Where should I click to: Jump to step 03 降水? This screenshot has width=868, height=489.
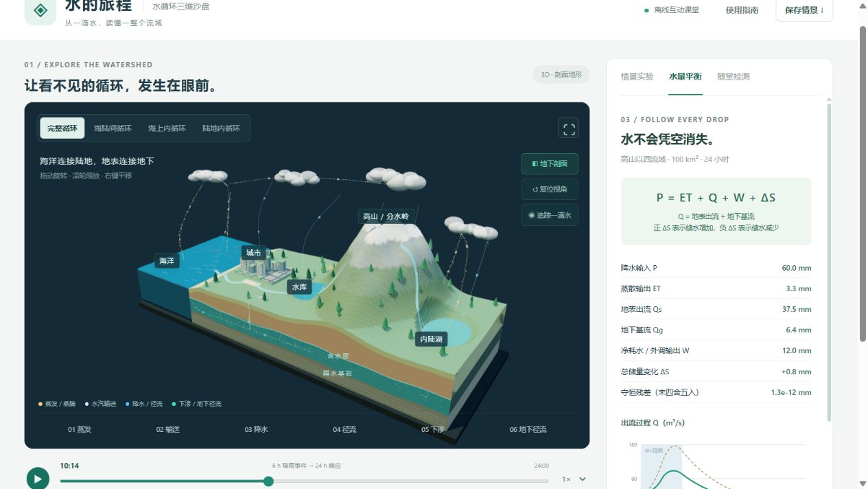[257, 429]
